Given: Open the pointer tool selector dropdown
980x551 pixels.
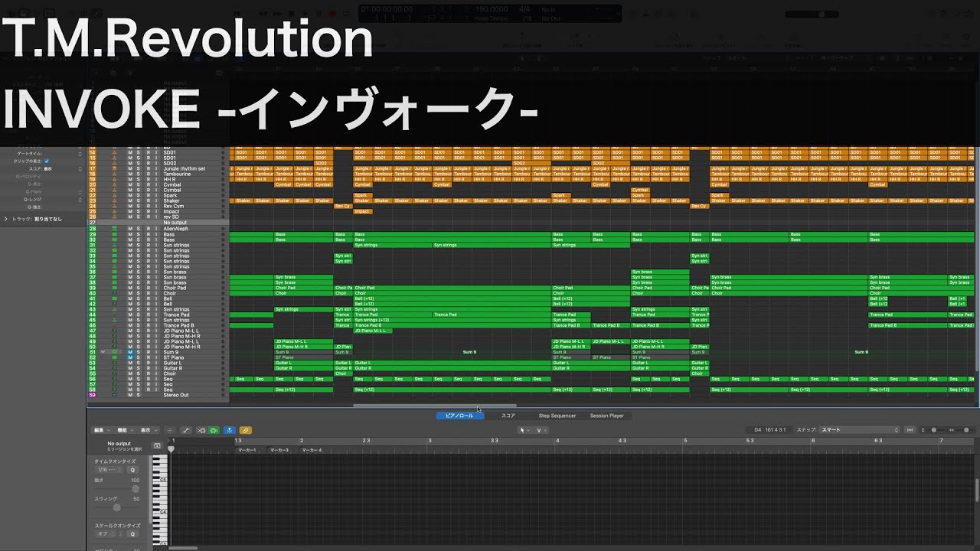Looking at the screenshot, I should point(525,430).
